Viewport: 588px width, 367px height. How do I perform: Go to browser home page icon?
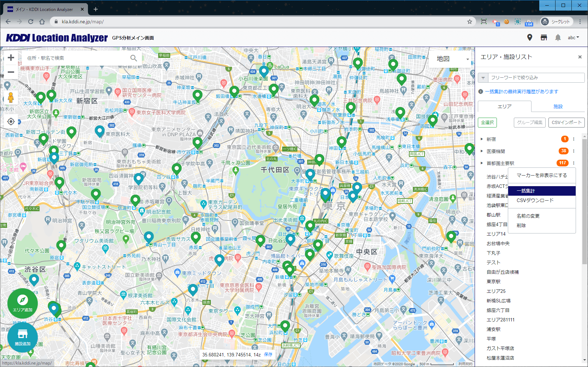point(42,22)
